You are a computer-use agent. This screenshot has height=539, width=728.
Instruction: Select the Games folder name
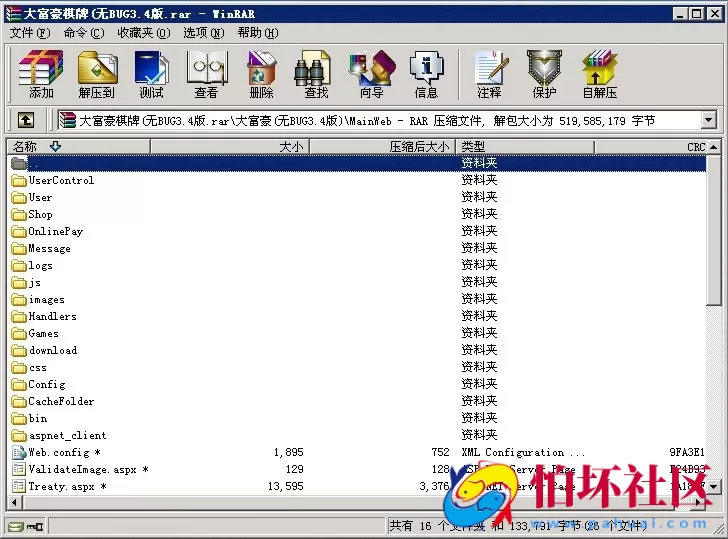coord(44,333)
